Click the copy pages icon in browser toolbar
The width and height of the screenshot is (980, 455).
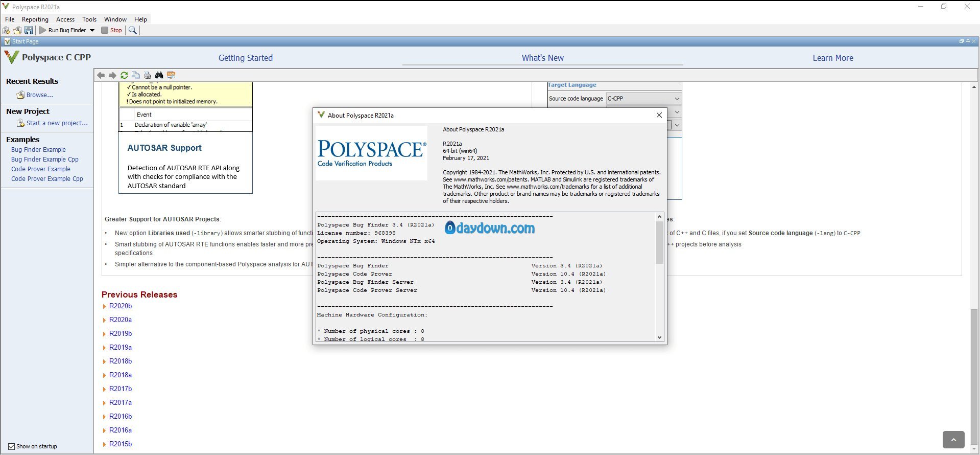pyautogui.click(x=136, y=75)
